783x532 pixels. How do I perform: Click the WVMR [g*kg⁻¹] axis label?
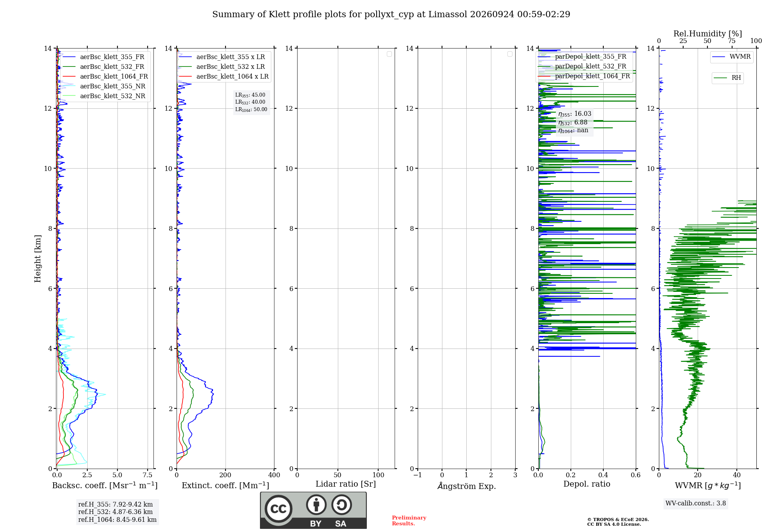(708, 485)
